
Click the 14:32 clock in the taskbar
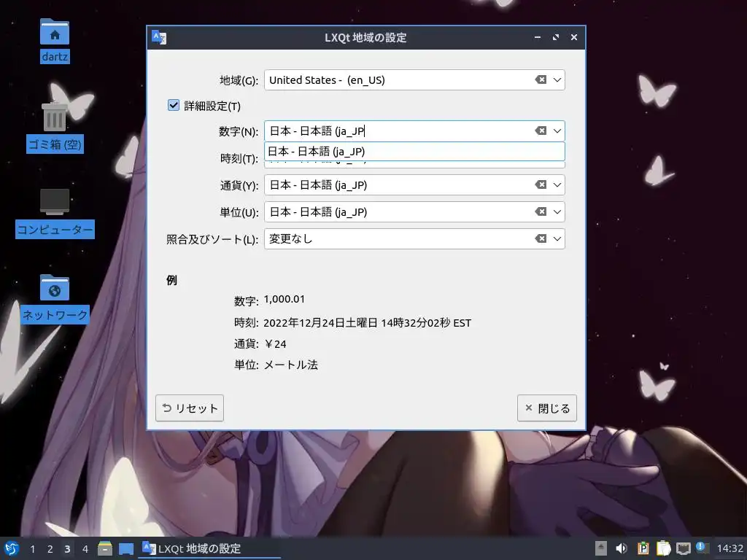click(x=729, y=548)
